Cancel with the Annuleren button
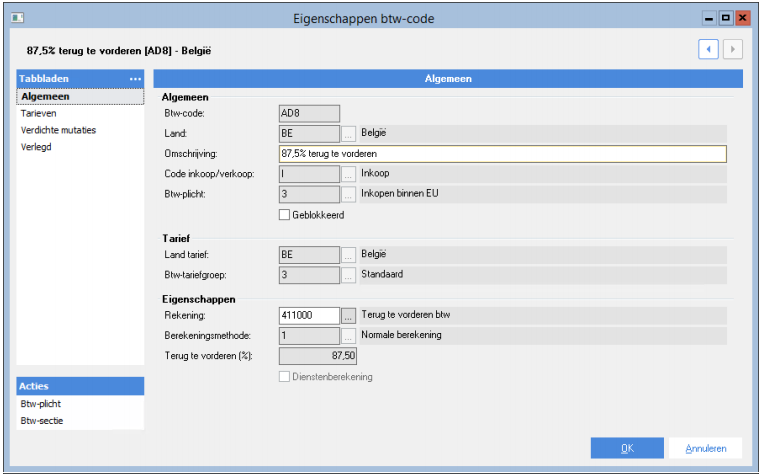Viewport: 760px width, 474px height. pyautogui.click(x=706, y=448)
